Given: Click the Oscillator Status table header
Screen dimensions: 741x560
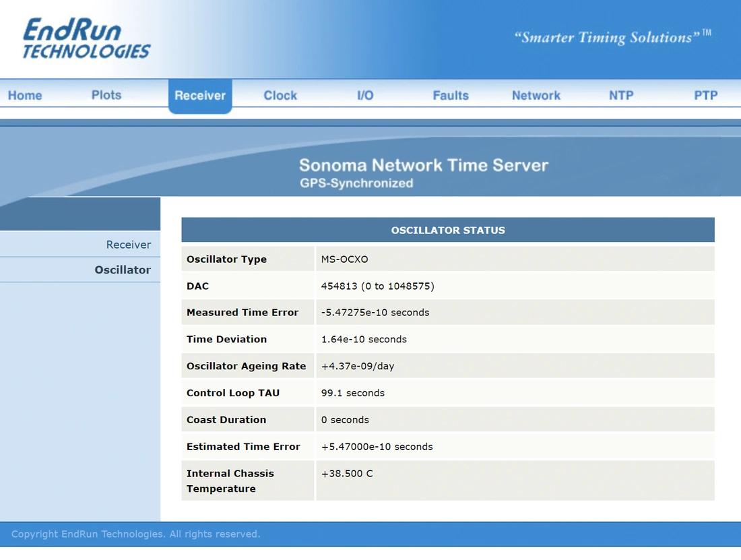Looking at the screenshot, I should (x=448, y=230).
